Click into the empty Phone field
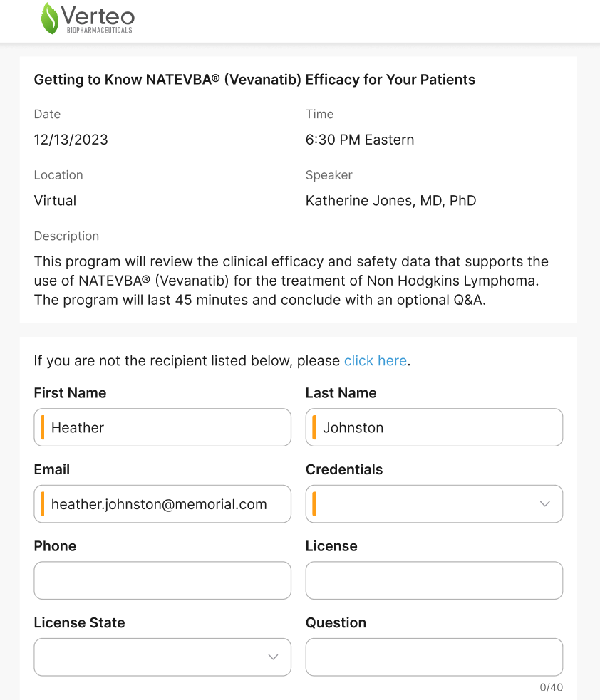Viewport: 600px width, 700px height. [x=162, y=580]
